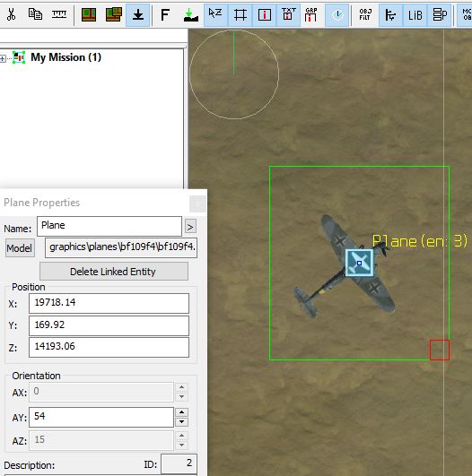This screenshot has height=476, width=472.
Task: Click the AZ orientation field showing 15
Action: pos(101,440)
